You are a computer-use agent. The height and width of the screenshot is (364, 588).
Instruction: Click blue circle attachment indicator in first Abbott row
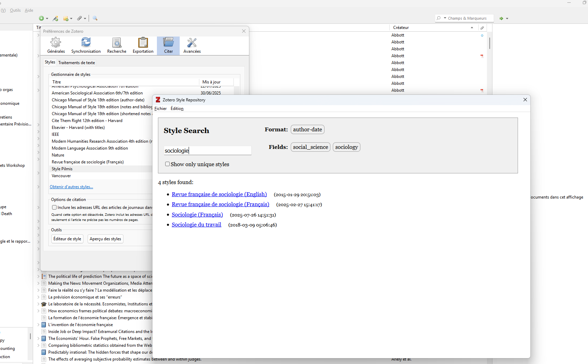coord(482,35)
